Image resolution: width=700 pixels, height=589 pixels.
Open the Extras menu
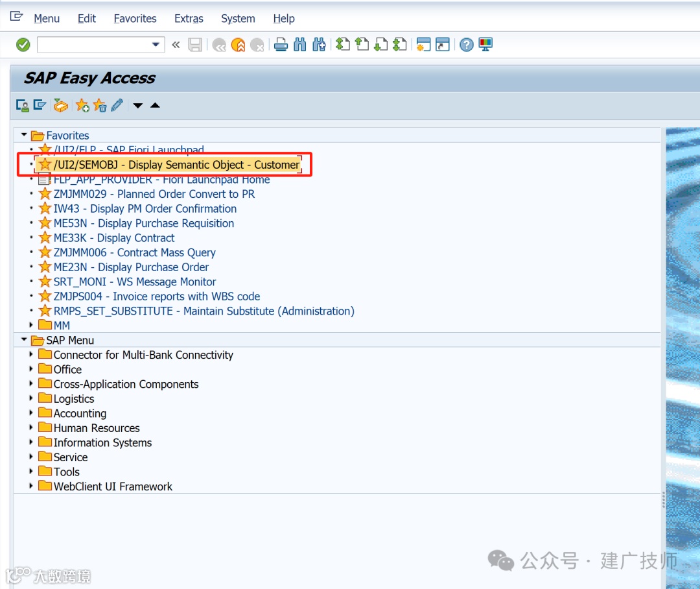(x=189, y=19)
